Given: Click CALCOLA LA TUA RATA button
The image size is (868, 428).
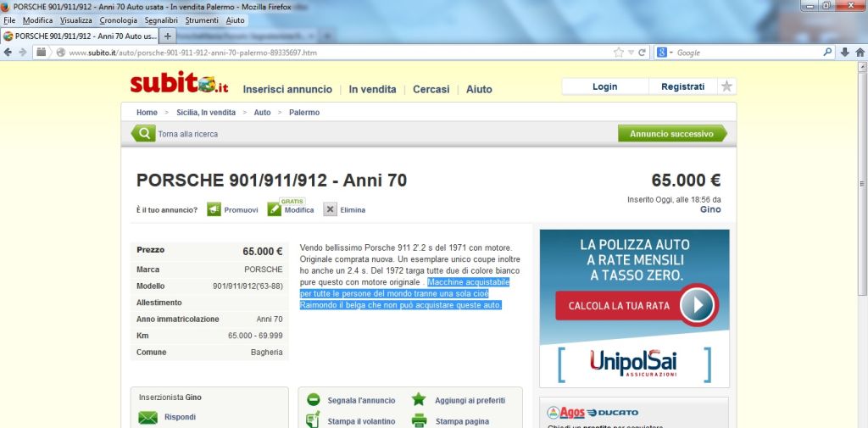Looking at the screenshot, I should pos(619,306).
